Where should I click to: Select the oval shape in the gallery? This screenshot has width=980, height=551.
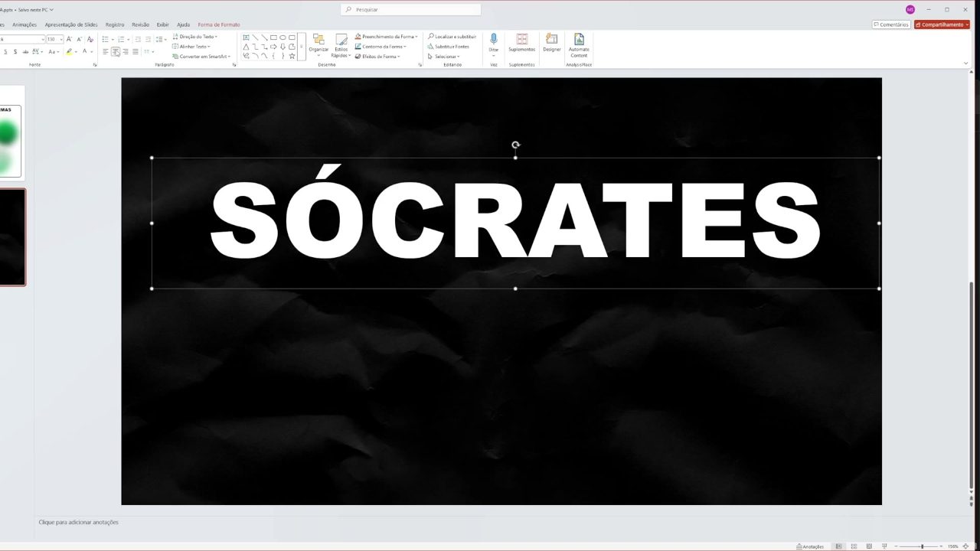pos(283,37)
